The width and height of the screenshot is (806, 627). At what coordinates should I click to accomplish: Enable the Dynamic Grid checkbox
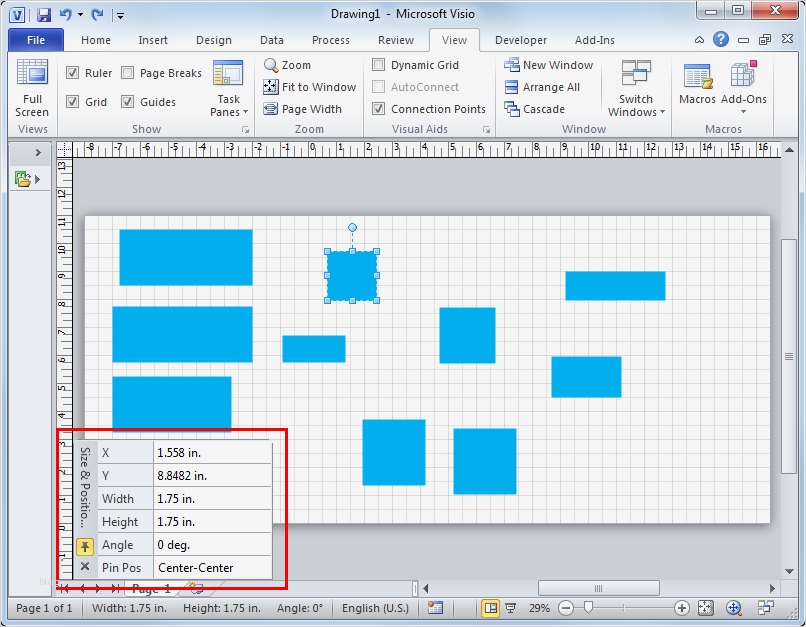(x=378, y=64)
